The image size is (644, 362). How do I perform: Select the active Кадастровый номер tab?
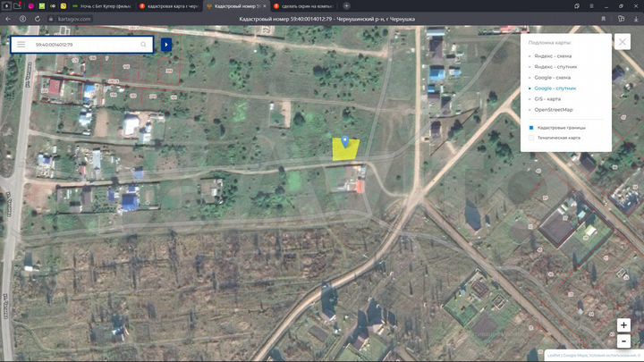(x=234, y=6)
